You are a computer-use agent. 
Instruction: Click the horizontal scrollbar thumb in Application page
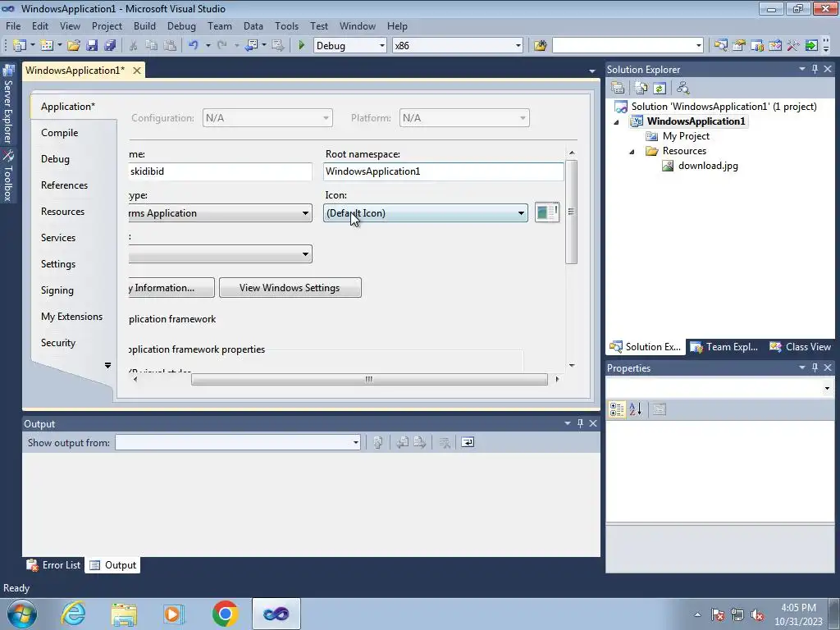click(x=369, y=379)
